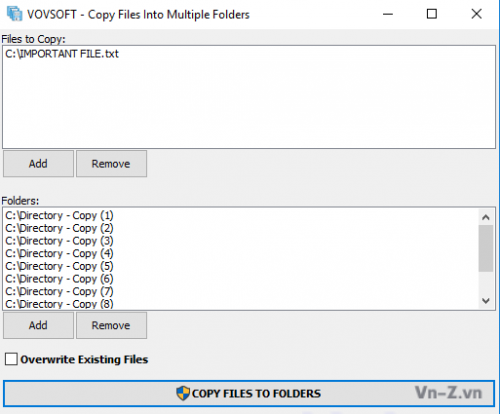500x414 pixels.
Task: Start COPY FILES TO FOLDERS
Action: [249, 393]
